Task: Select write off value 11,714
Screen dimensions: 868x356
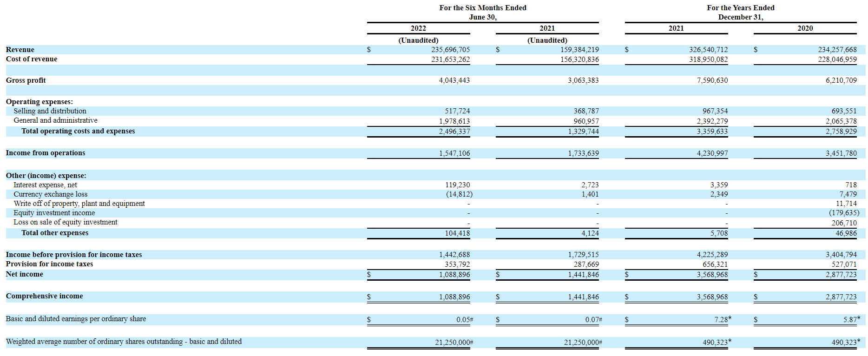Action: [x=846, y=204]
